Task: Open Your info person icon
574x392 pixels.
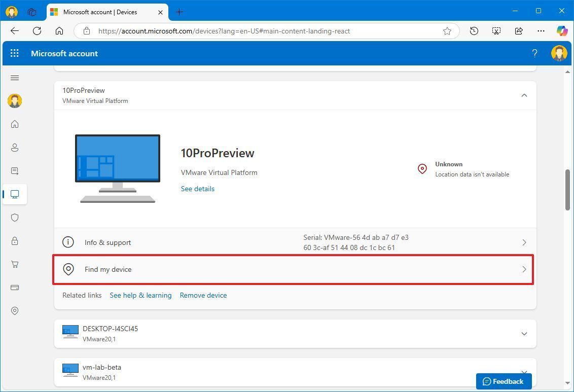Action: pyautogui.click(x=15, y=148)
